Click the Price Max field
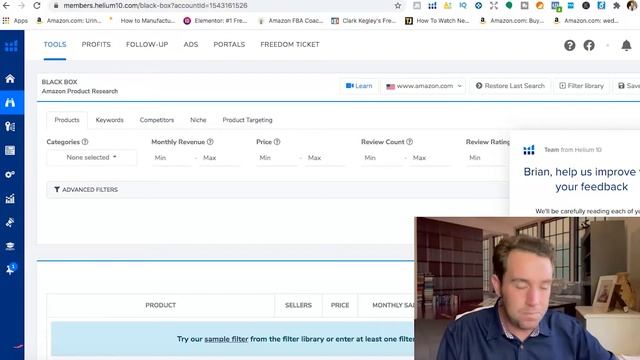The image size is (640, 360). coord(325,158)
